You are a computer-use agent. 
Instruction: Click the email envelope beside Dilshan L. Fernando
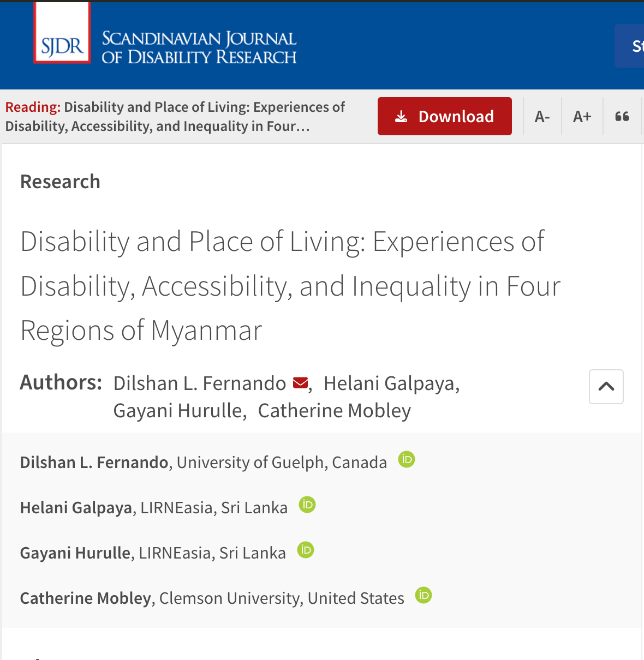(x=300, y=383)
